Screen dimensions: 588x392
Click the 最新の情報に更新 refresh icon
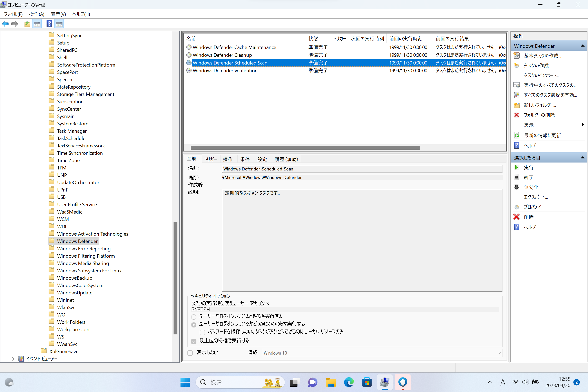click(x=517, y=135)
